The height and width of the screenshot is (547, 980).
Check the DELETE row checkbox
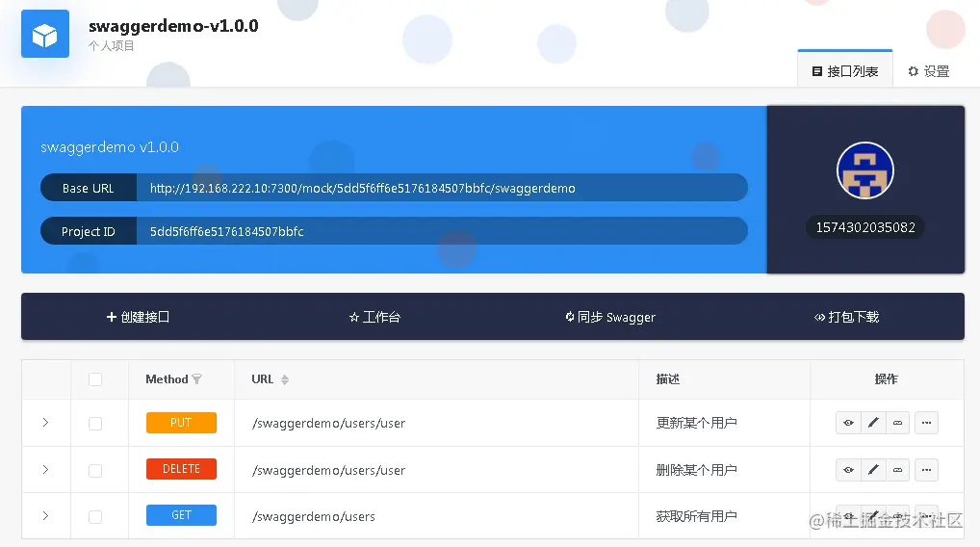(95, 470)
